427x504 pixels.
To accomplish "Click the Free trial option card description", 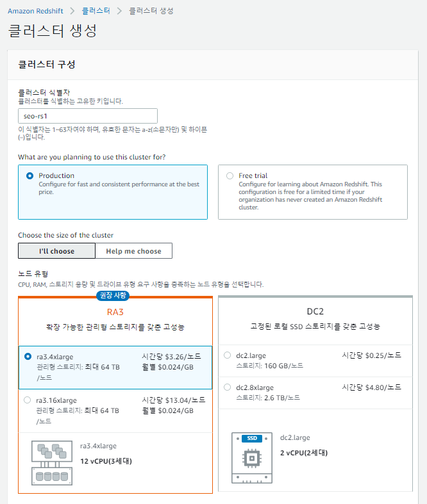I will (310, 196).
